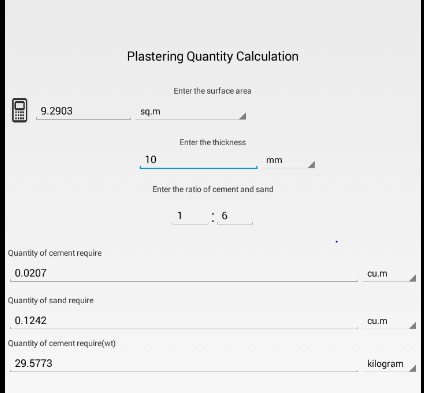Screen dimensions: 424x393
Task: Select the cement weight field showing 29.5773
Action: (184, 363)
